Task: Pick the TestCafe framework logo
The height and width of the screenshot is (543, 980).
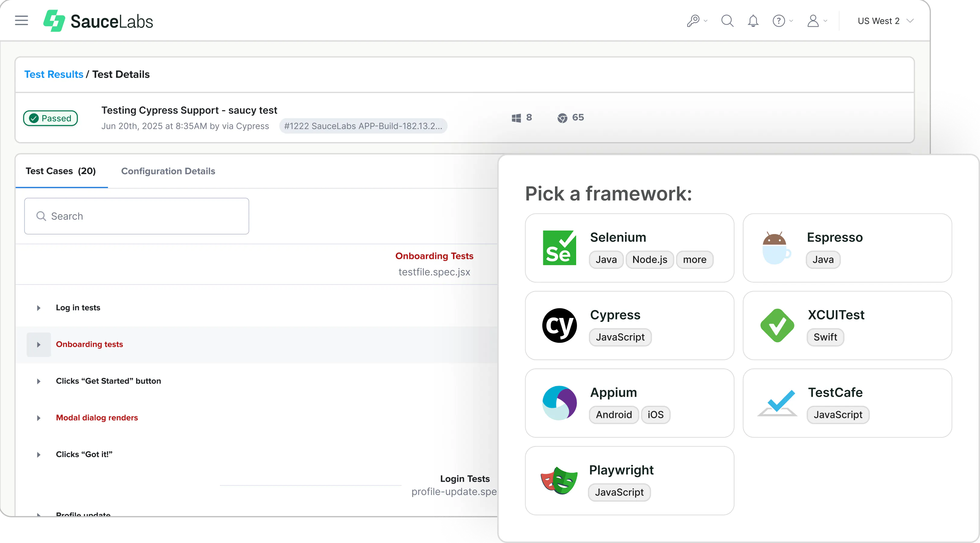Action: click(x=777, y=403)
